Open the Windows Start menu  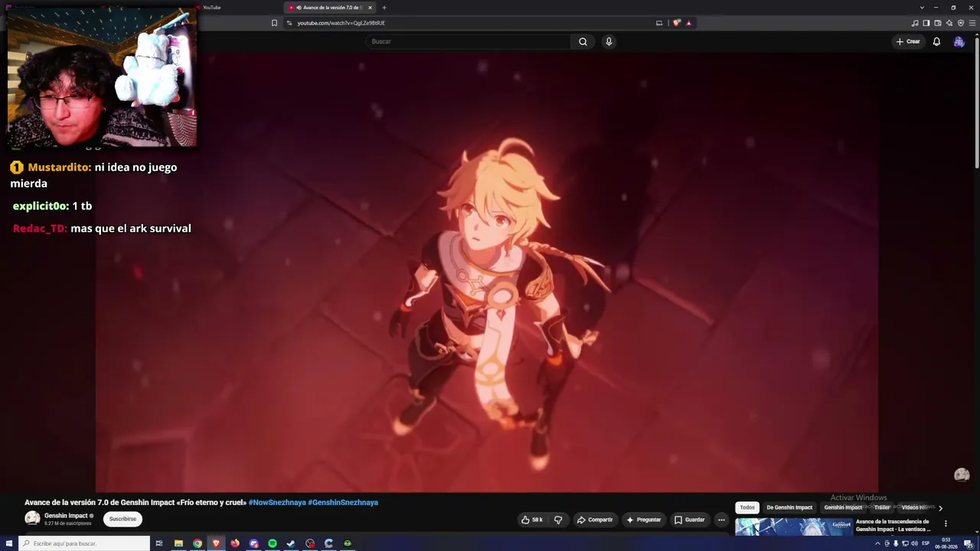(9, 543)
